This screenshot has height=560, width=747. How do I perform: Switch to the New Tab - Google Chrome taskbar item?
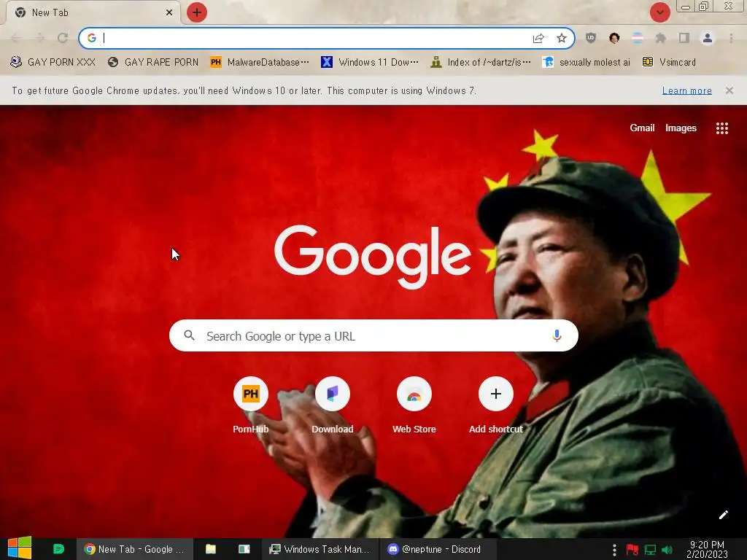(x=135, y=549)
